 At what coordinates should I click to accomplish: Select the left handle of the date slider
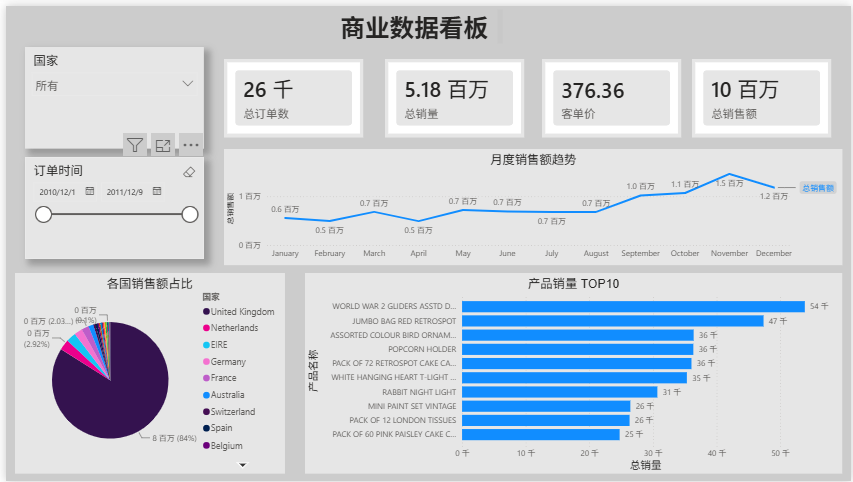click(x=44, y=214)
